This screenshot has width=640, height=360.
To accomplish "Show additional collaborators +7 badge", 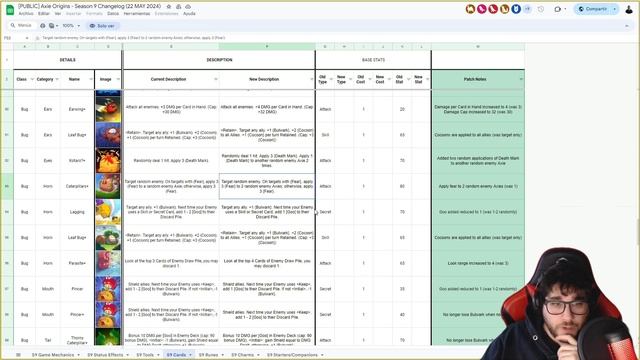I will pyautogui.click(x=527, y=9).
